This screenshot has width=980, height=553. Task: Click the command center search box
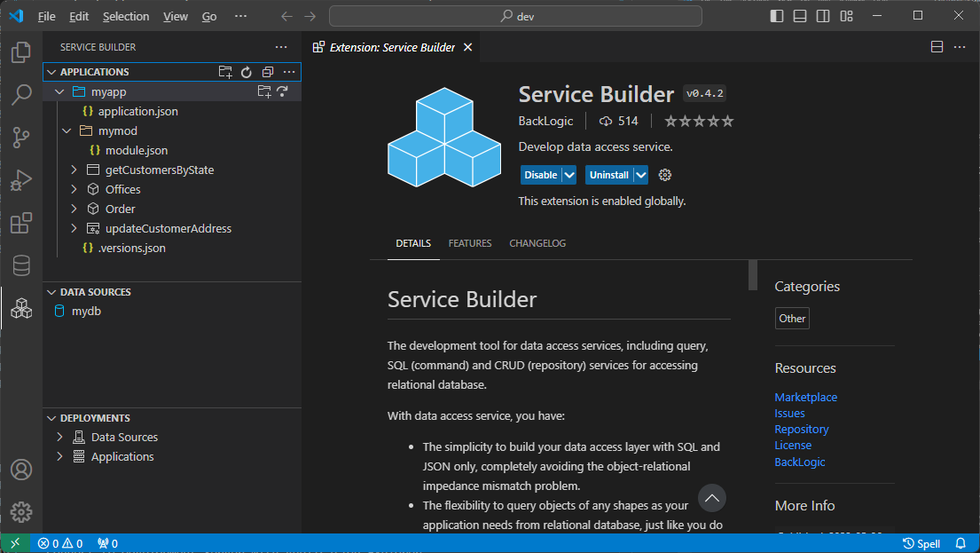pos(515,16)
